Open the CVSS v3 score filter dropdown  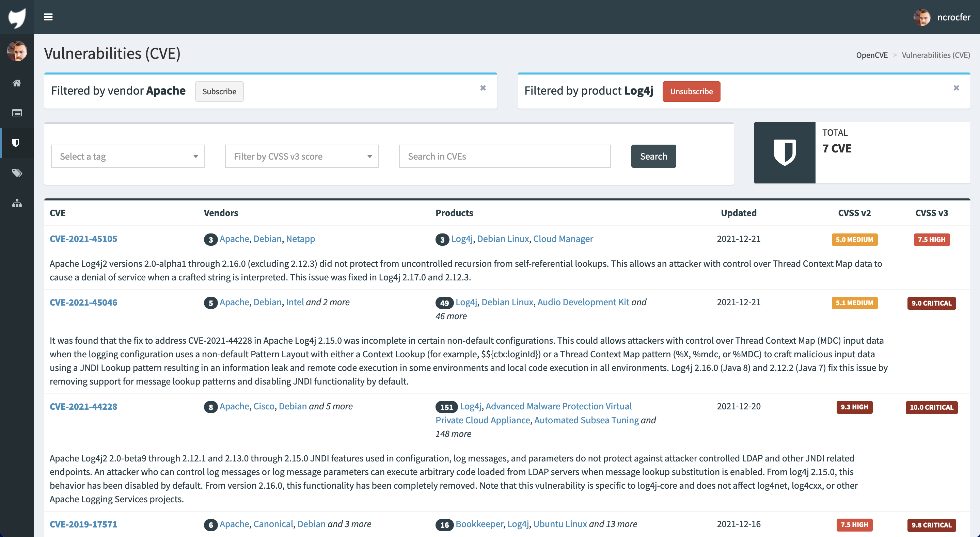click(x=301, y=156)
